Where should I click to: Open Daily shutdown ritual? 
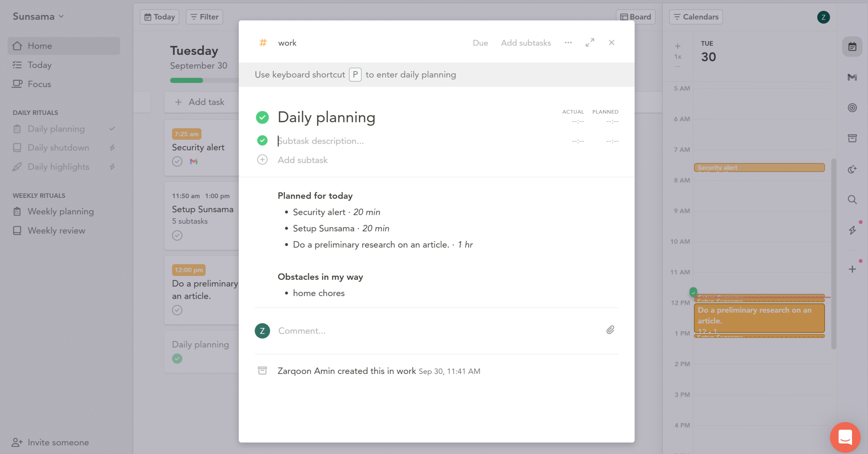(58, 148)
